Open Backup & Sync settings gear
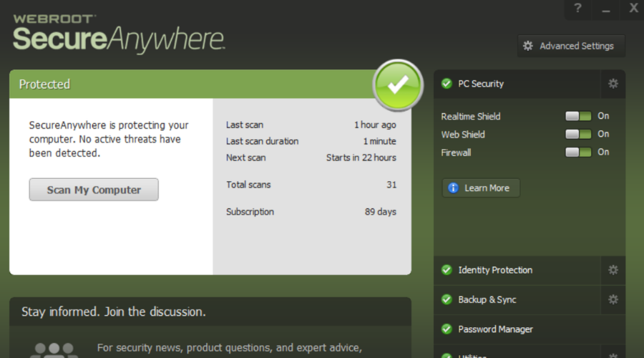 point(613,299)
